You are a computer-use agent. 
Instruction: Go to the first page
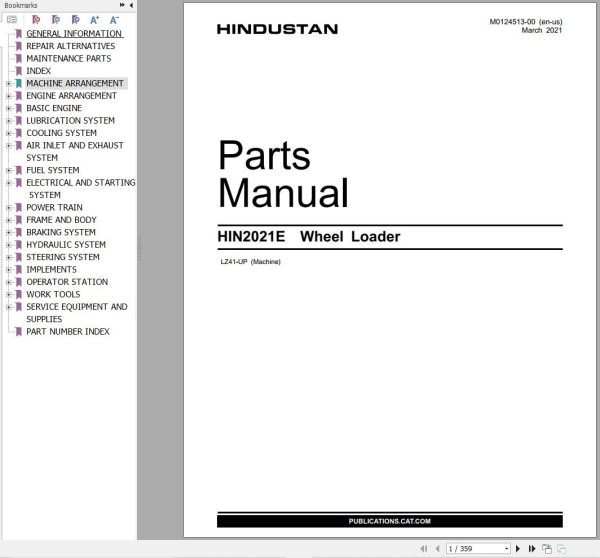[424, 548]
